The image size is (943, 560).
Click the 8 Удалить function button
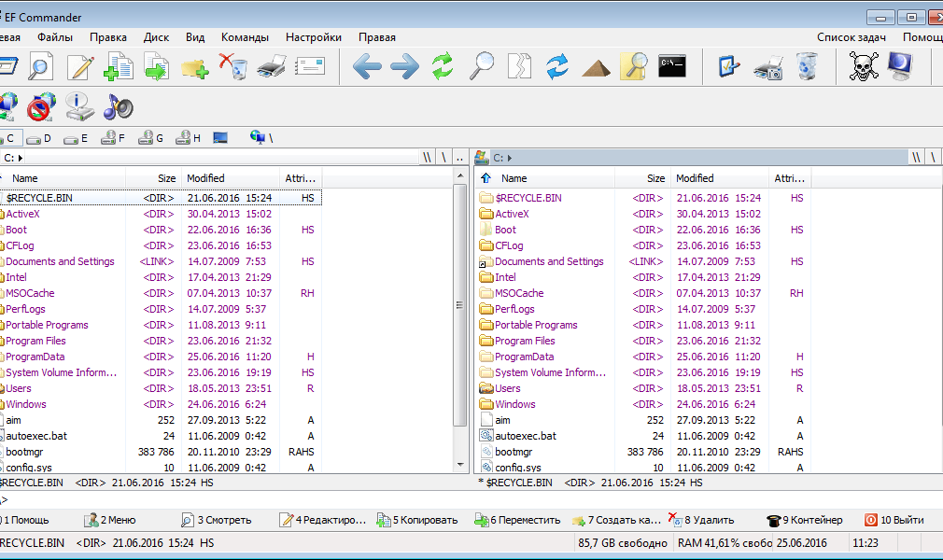701,520
